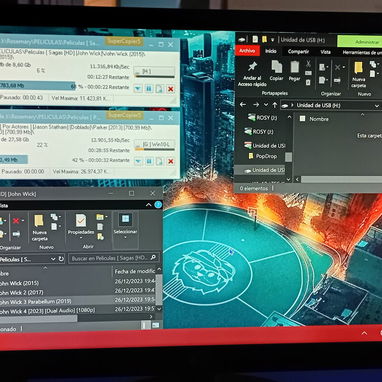Click Rename icon in USB window ribbon

tap(337, 80)
